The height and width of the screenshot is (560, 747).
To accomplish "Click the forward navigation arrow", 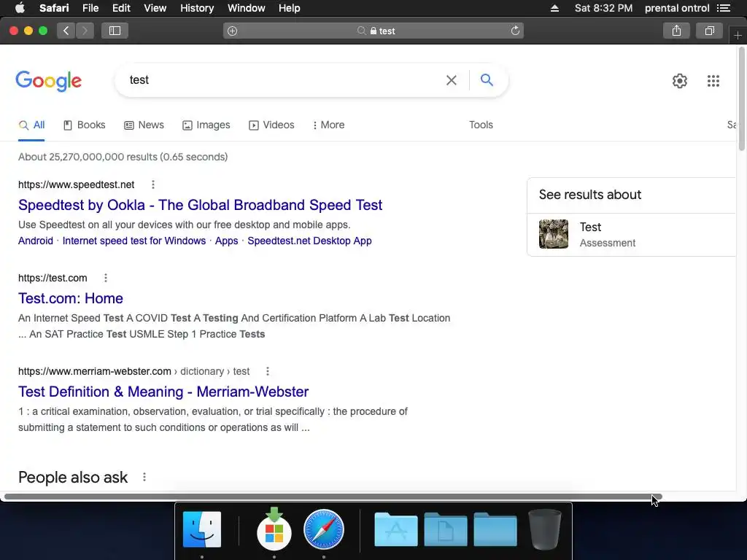I will coord(85,31).
